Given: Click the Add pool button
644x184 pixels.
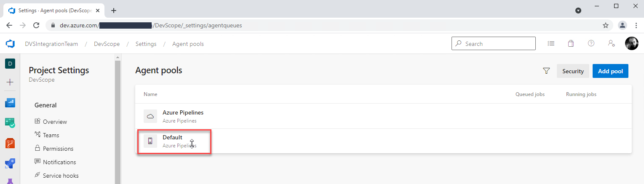Looking at the screenshot, I should (610, 71).
